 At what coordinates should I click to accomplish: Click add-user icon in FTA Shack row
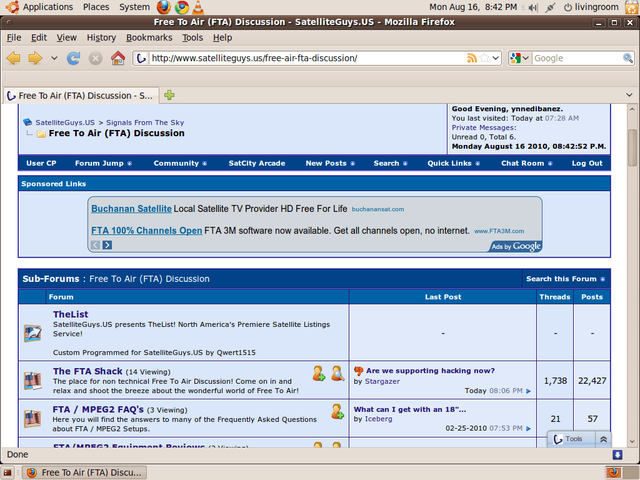(x=319, y=373)
